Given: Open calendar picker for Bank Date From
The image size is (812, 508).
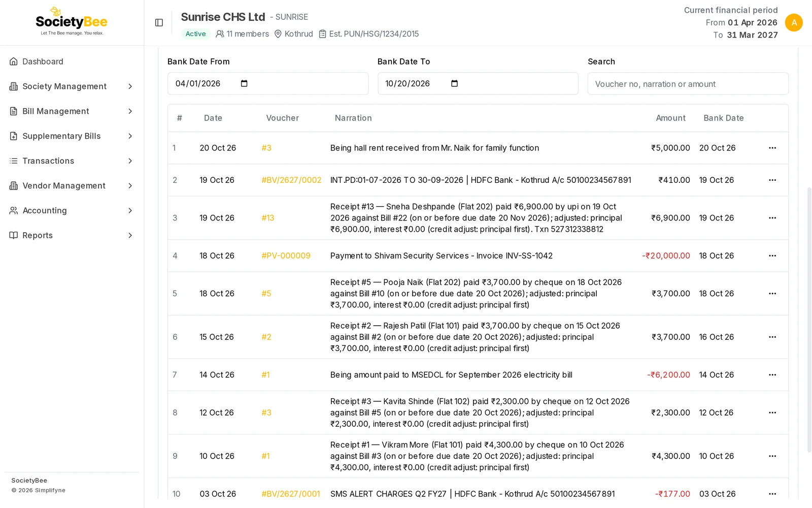Looking at the screenshot, I should [x=244, y=83].
